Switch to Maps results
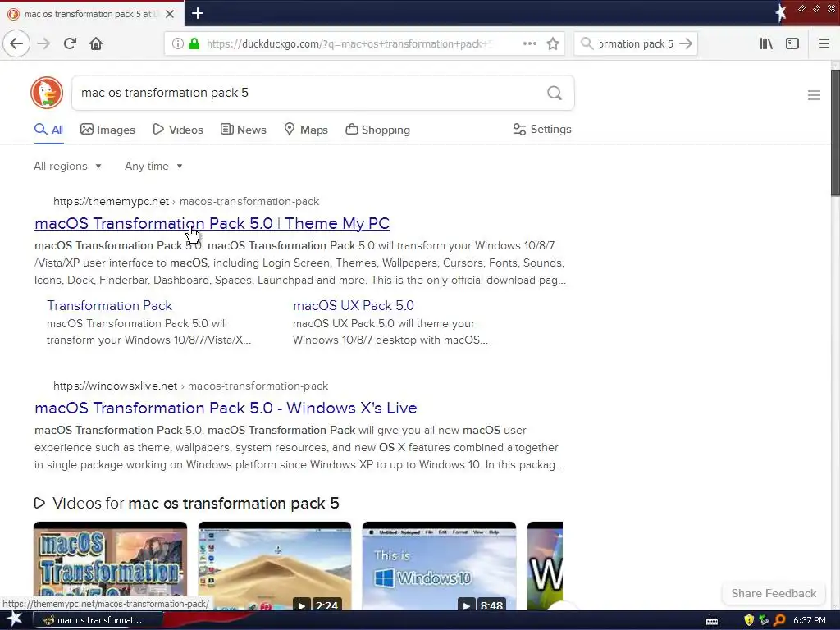Viewport: 840px width, 630px height. pyautogui.click(x=306, y=130)
